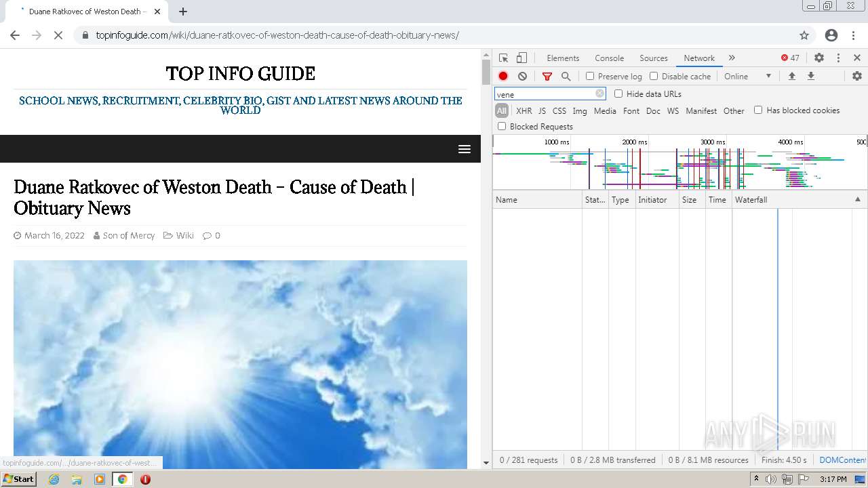Open the Wiki category link
The image size is (868, 488).
click(184, 235)
